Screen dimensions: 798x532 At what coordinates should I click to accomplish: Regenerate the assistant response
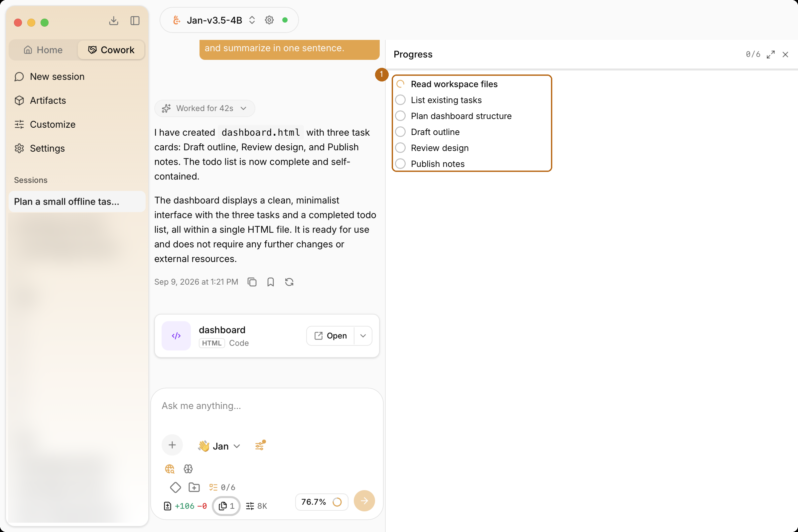coord(289,282)
